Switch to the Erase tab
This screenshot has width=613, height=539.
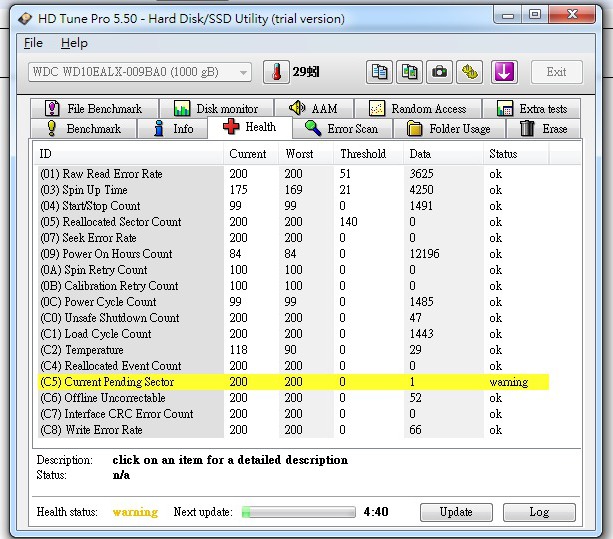pos(543,129)
